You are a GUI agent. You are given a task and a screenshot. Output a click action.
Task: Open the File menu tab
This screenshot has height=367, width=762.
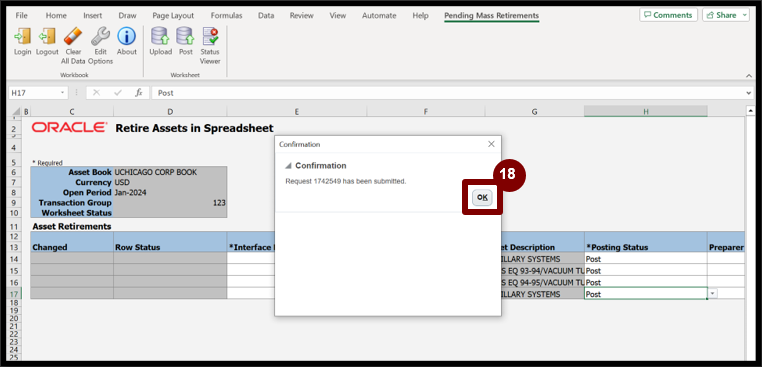[x=21, y=16]
